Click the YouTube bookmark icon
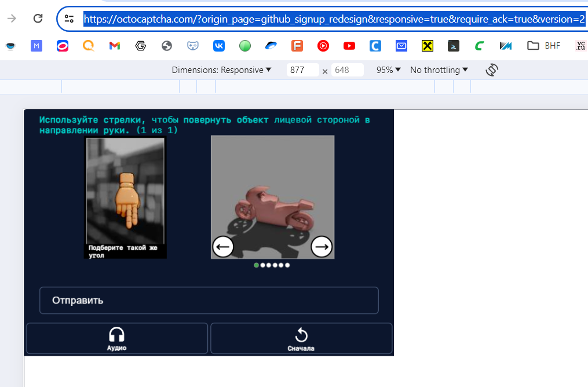 click(349, 46)
